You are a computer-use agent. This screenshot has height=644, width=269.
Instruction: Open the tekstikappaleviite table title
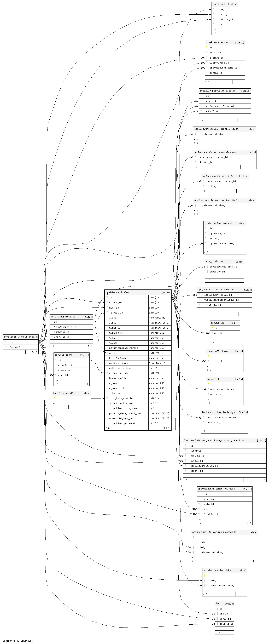[x=63, y=317]
